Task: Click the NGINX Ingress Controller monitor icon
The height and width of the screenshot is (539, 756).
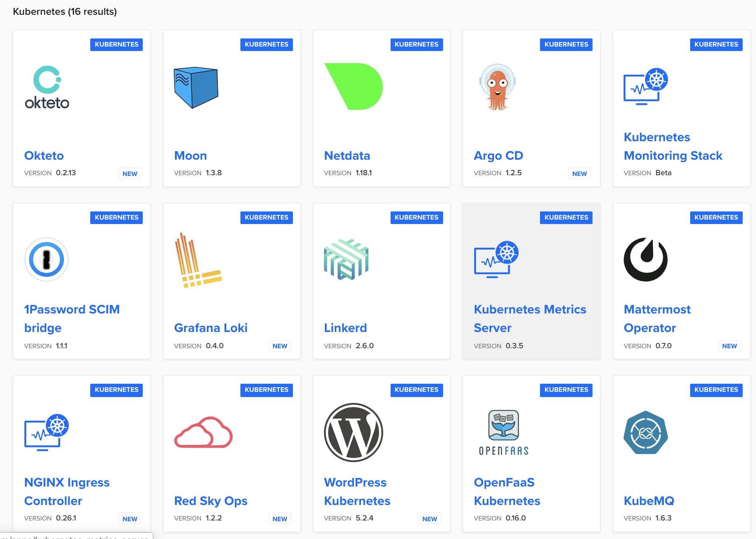Action: point(47,432)
